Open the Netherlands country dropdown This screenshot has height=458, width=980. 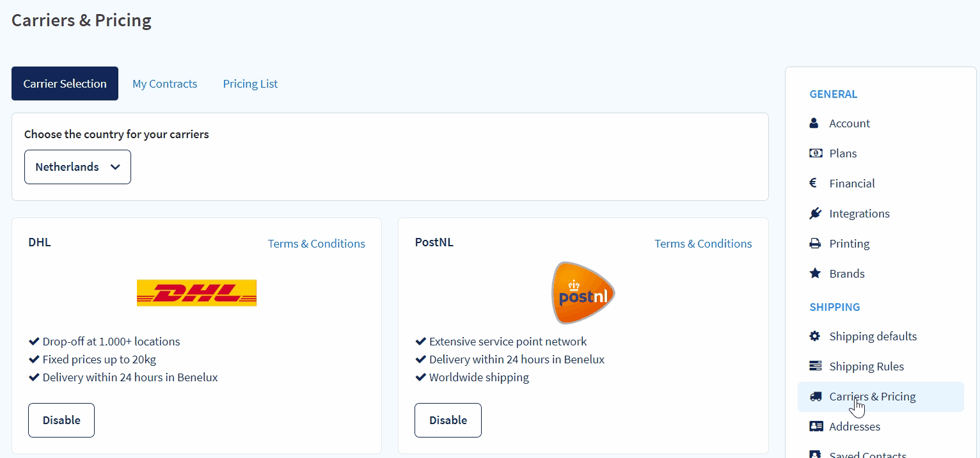coord(77,167)
